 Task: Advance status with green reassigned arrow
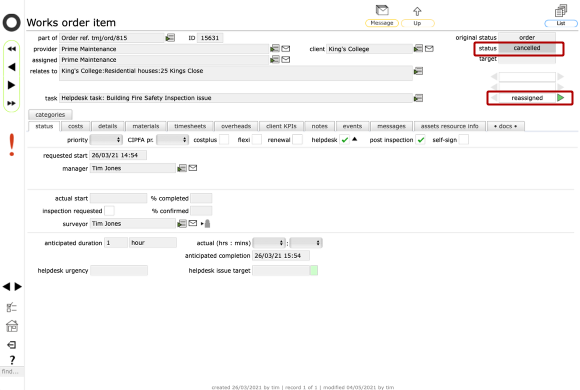560,98
